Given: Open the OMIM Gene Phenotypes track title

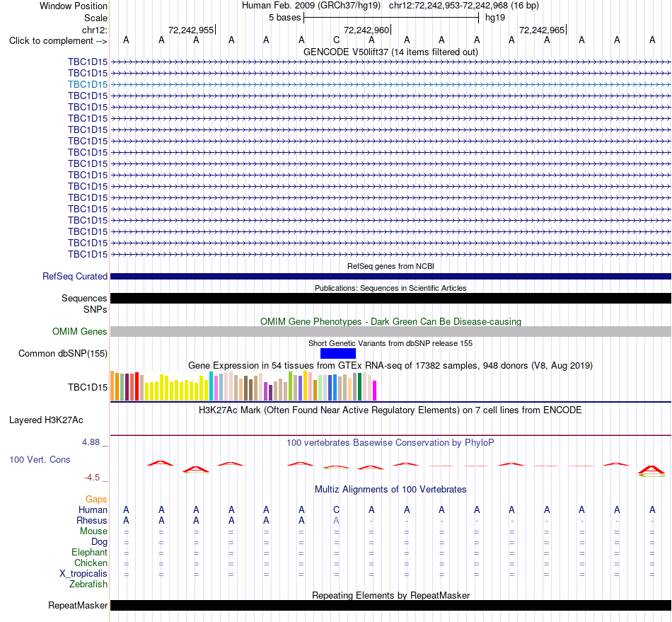Looking at the screenshot, I should click(390, 321).
